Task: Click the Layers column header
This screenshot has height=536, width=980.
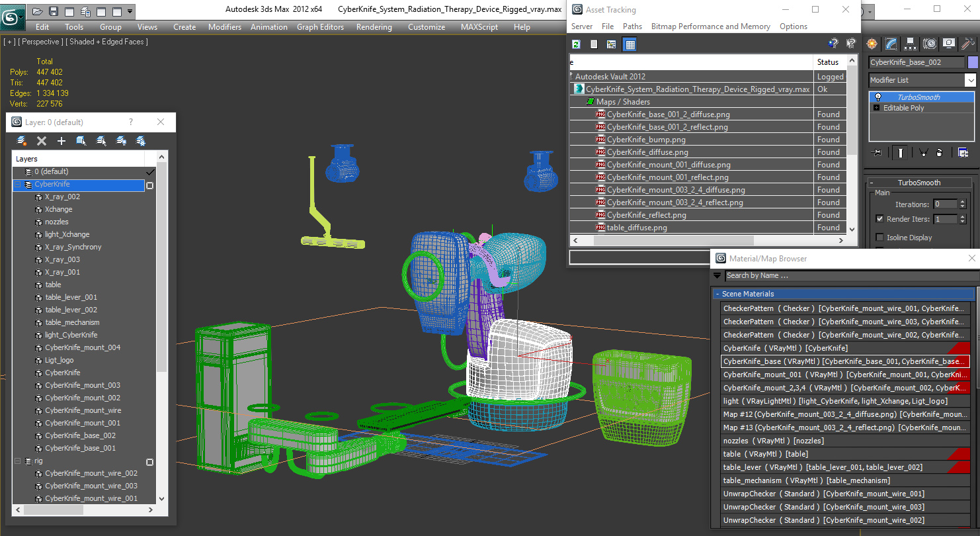Action: click(78, 159)
